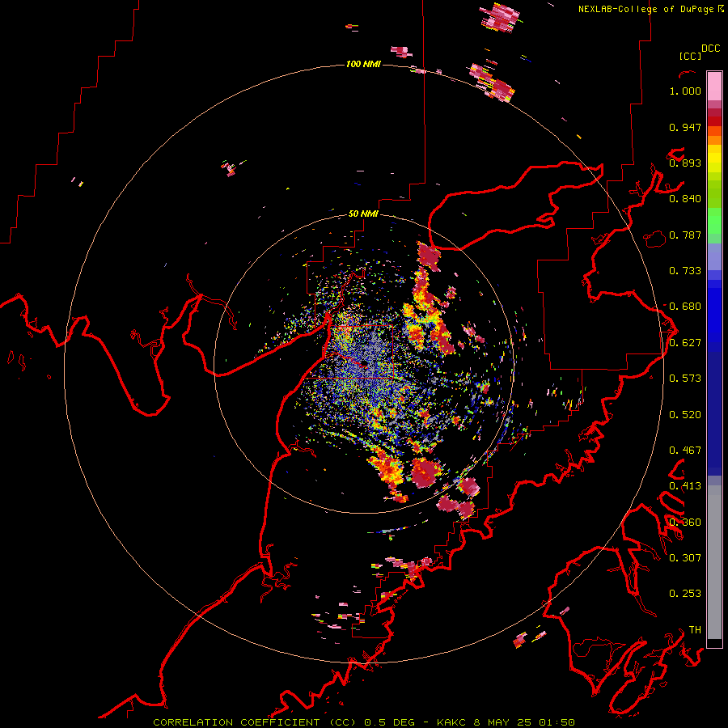The image size is (728, 728).
Task: Pick the light pink swatch atop the color bar
Action: pyautogui.click(x=714, y=87)
